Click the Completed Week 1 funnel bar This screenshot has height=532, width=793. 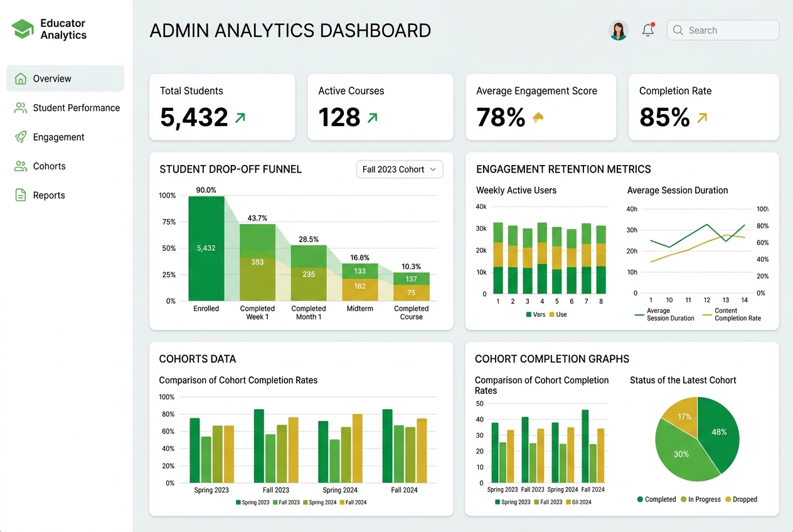pos(257,262)
